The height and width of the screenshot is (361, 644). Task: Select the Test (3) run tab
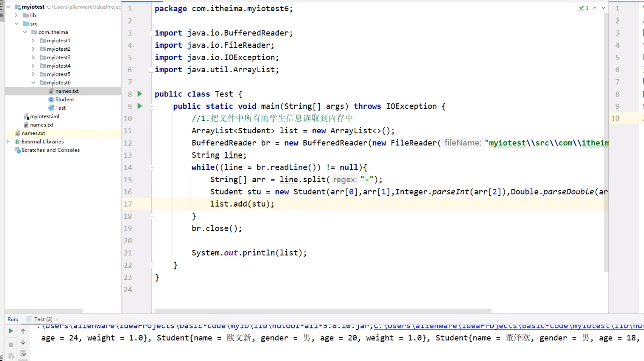point(43,319)
